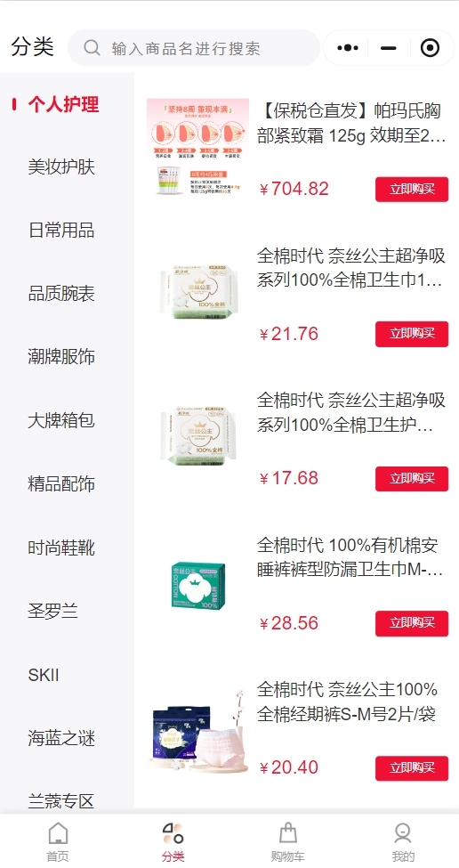Click the circular close target icon
459x868 pixels.
[430, 48]
